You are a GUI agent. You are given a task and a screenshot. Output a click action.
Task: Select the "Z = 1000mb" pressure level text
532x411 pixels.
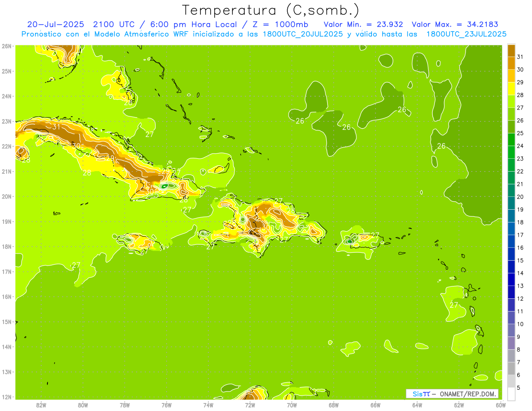point(280,24)
